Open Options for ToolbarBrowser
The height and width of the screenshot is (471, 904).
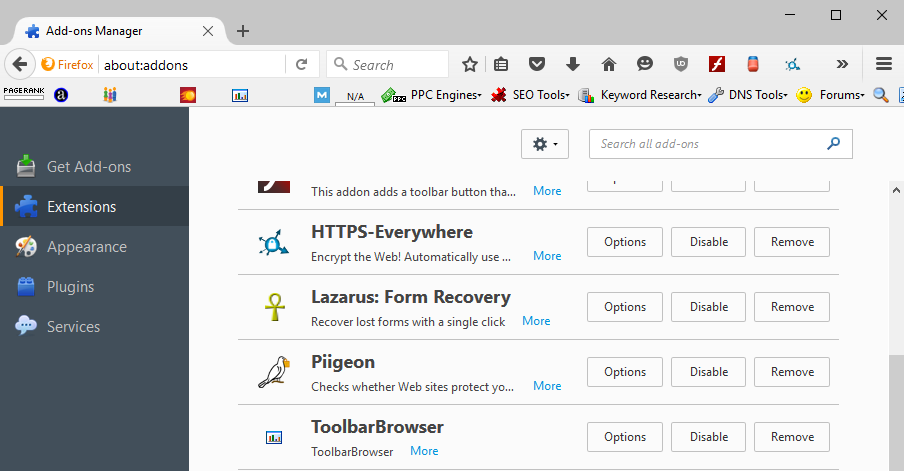[625, 437]
